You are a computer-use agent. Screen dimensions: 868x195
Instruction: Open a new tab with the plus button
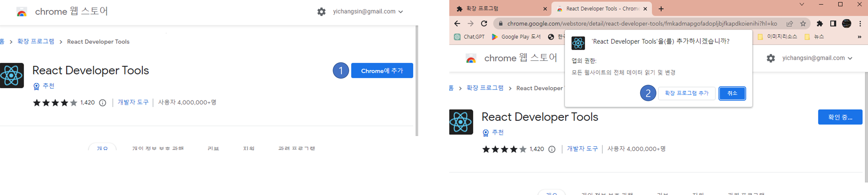[661, 9]
